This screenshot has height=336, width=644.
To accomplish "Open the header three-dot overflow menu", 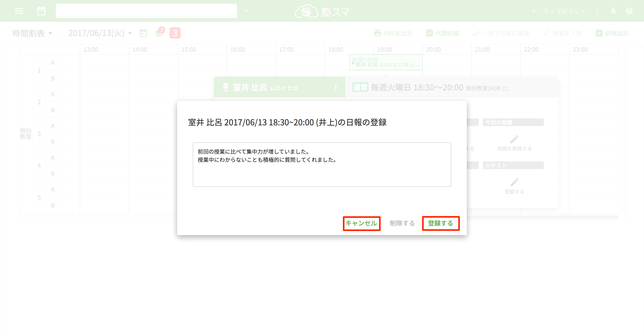I will click(598, 11).
